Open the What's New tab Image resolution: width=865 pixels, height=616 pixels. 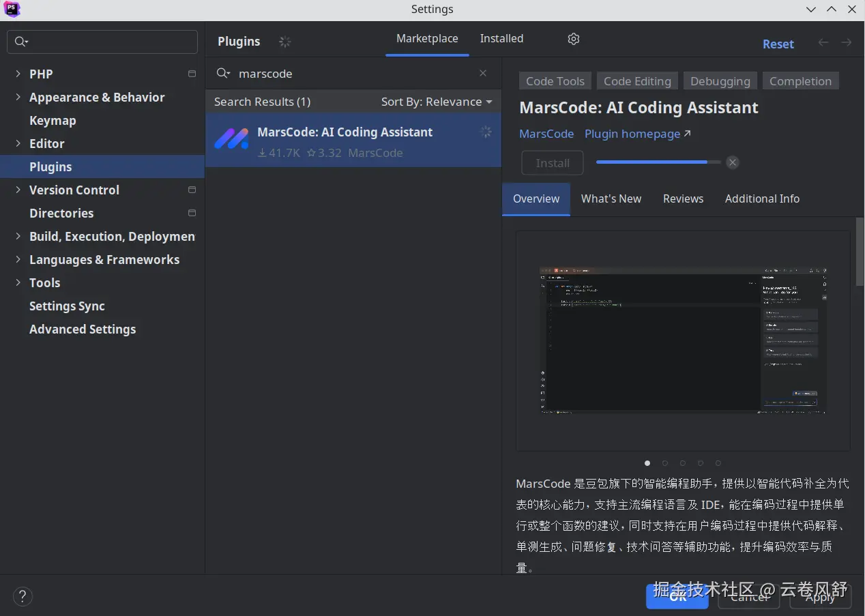611,199
